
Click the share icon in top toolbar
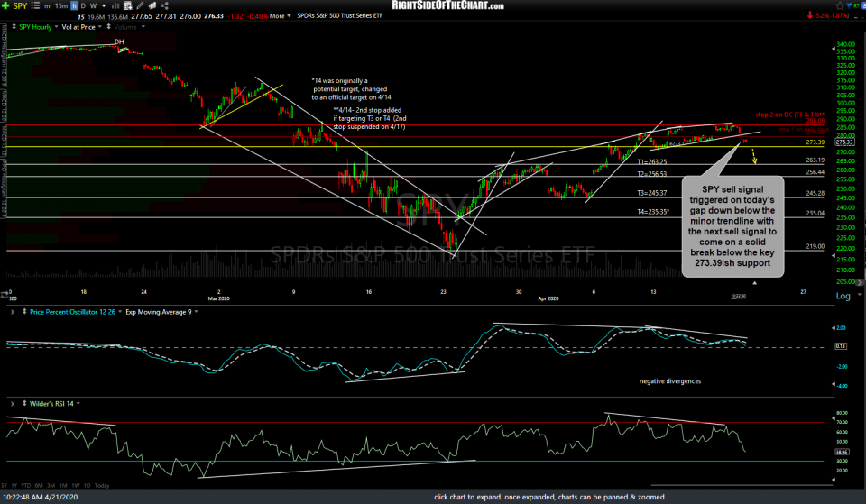tap(164, 5)
